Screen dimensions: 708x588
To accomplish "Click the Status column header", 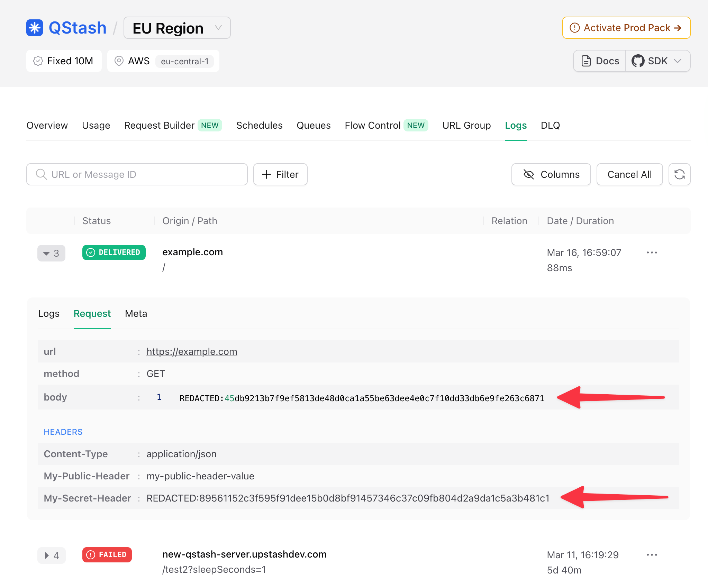I will coord(97,221).
